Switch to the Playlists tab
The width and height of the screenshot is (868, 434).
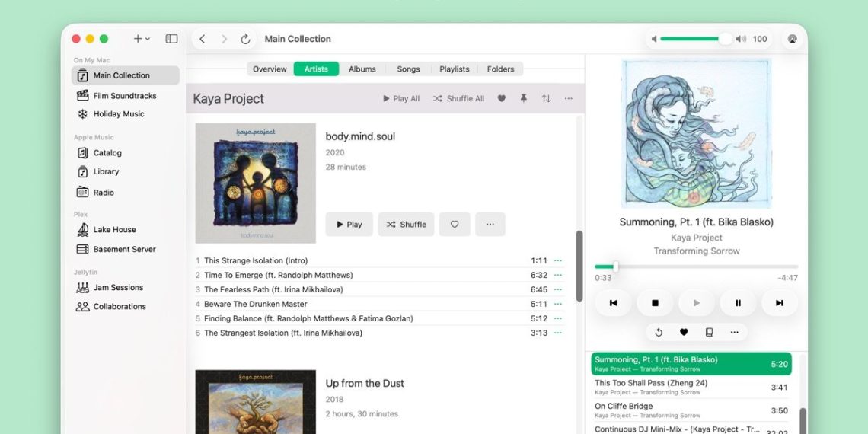pos(454,69)
